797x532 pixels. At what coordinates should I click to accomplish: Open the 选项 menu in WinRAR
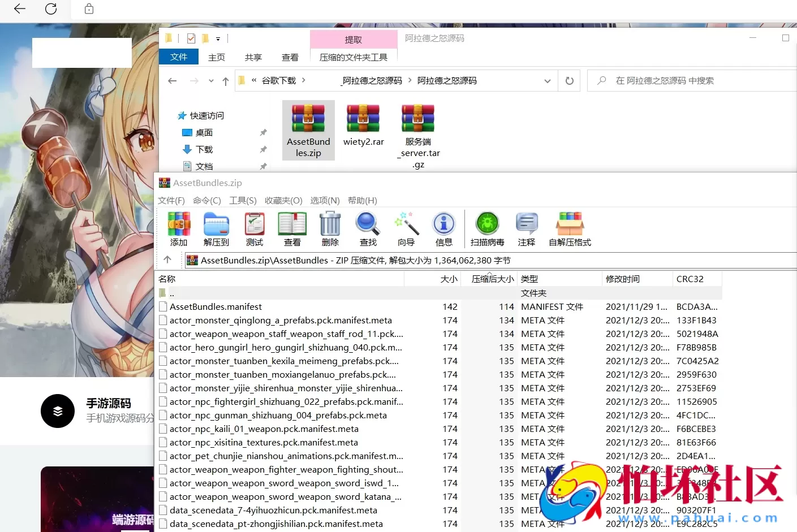click(324, 200)
